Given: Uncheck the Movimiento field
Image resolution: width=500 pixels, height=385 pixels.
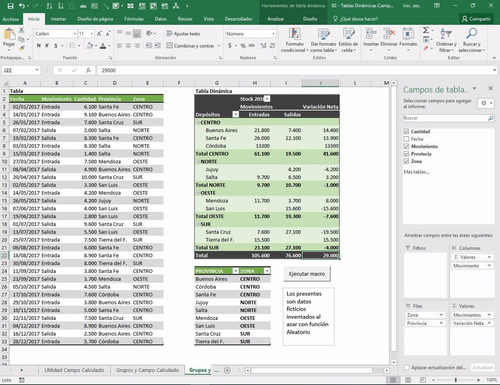Looking at the screenshot, I should point(406,146).
